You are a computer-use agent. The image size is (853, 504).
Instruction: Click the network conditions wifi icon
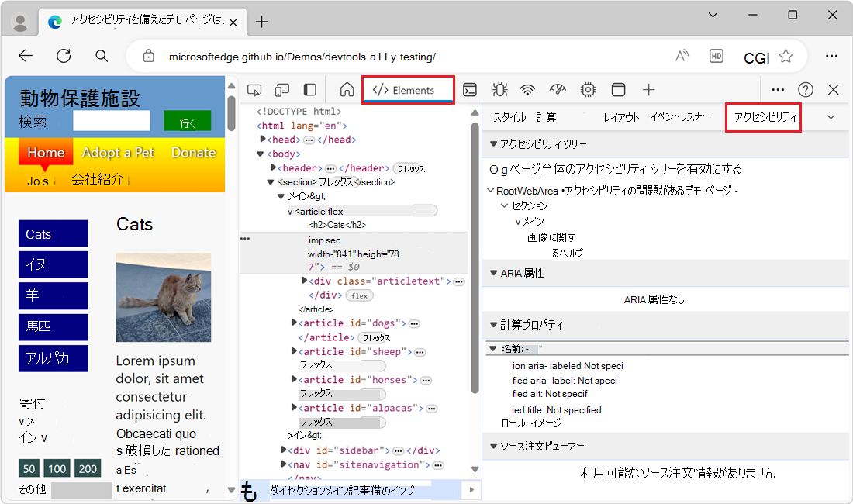[x=528, y=89]
